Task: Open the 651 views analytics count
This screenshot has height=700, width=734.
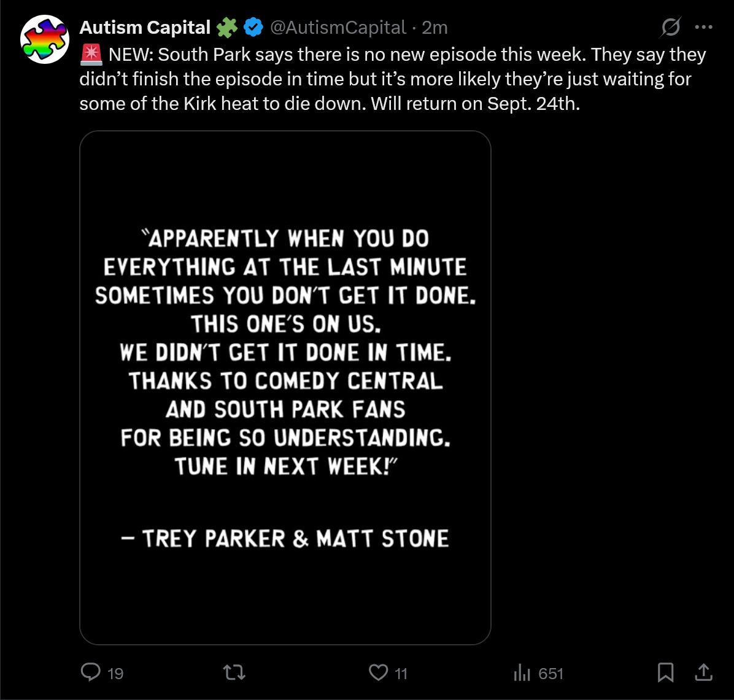Action: [x=550, y=674]
